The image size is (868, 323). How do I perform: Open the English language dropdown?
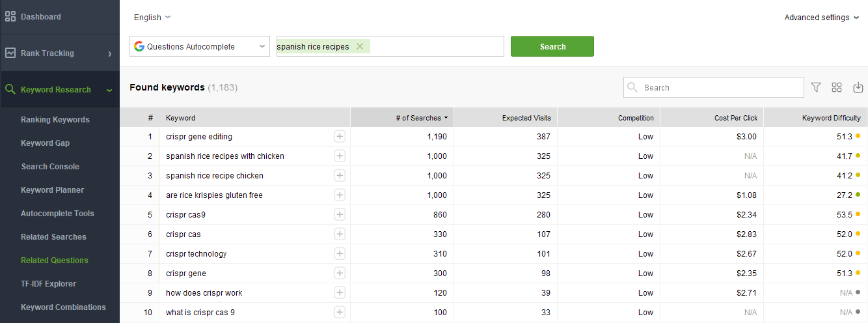(152, 18)
